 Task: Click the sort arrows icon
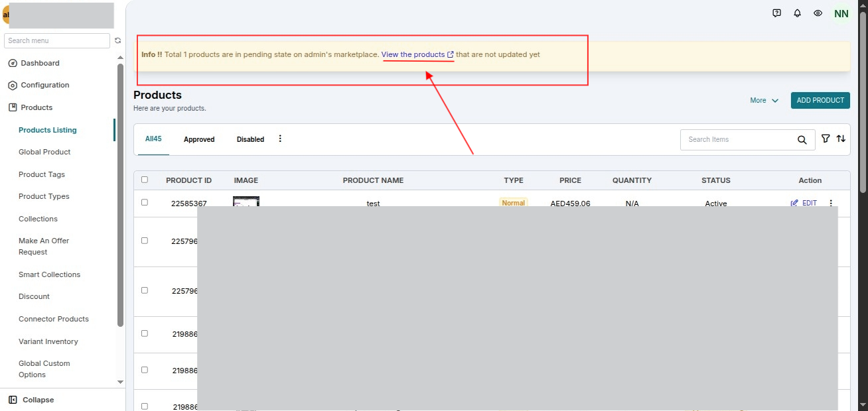coord(841,139)
